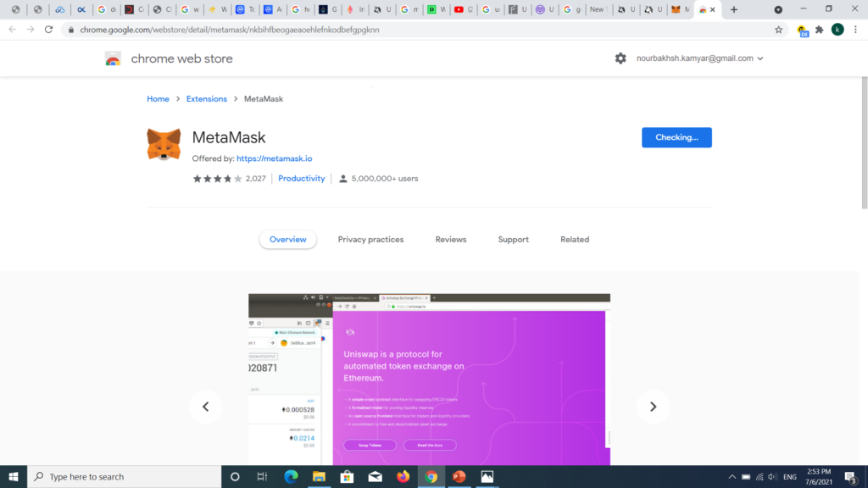
Task: Click the Chrome Web Store rainbow logo
Action: (x=113, y=58)
